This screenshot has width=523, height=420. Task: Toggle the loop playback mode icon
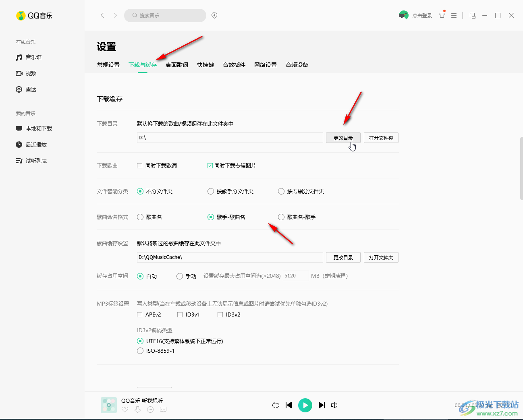tap(276, 405)
